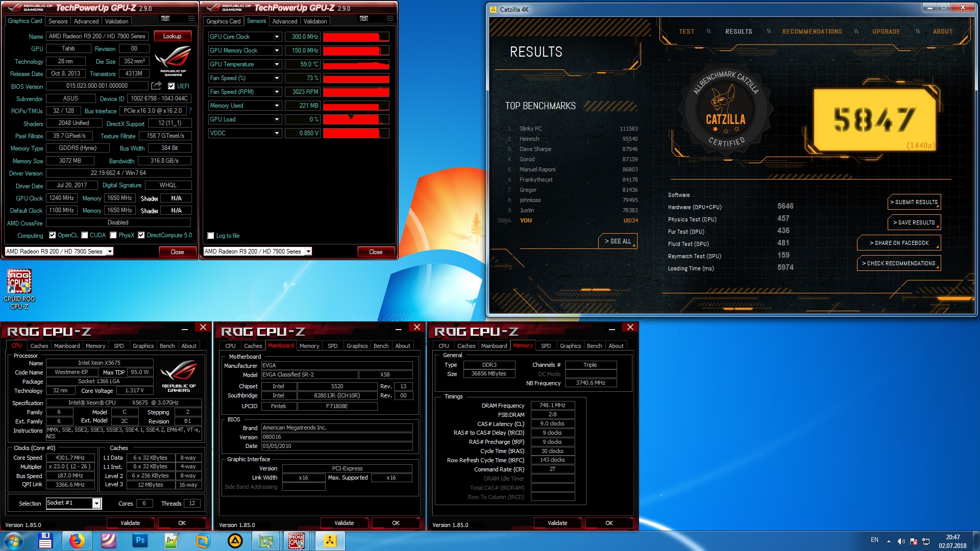Viewport: 980px width, 551px height.
Task: Open Action Center flag icon
Action: (914, 541)
